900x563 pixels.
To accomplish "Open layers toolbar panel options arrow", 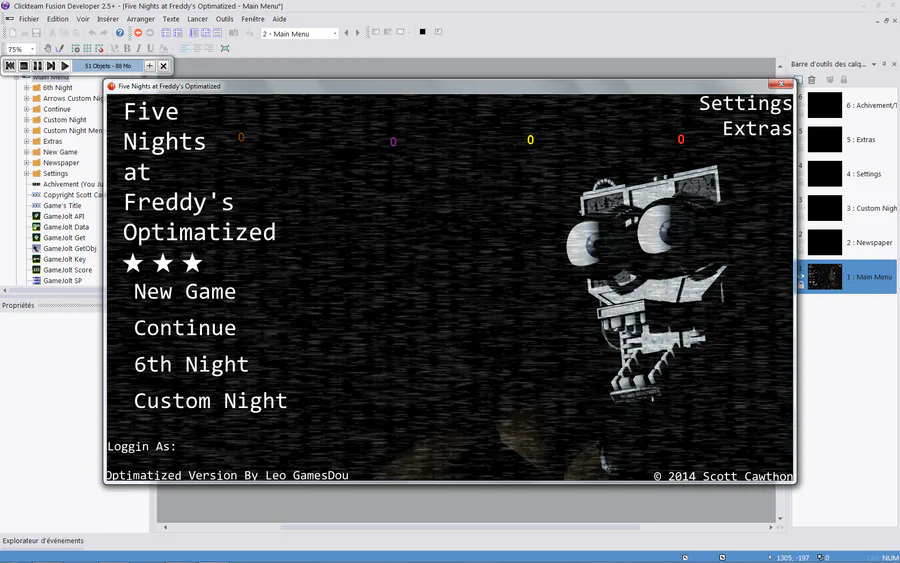I will tap(874, 64).
